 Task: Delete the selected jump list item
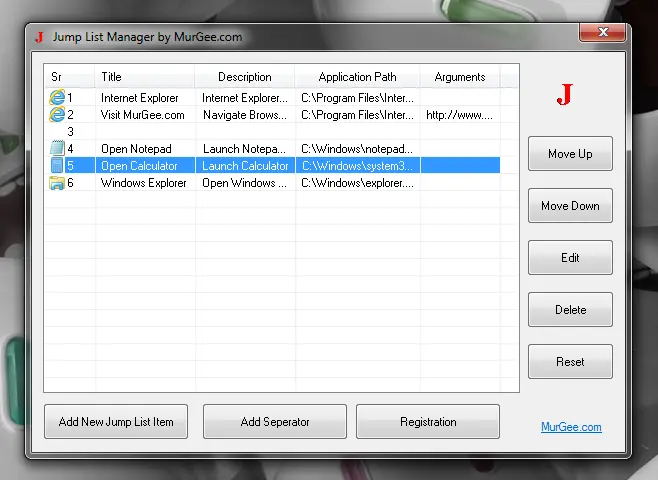(x=570, y=310)
